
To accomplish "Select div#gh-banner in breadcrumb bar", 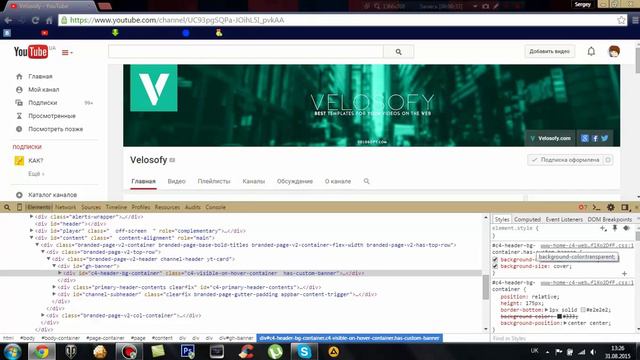I will tap(236, 338).
